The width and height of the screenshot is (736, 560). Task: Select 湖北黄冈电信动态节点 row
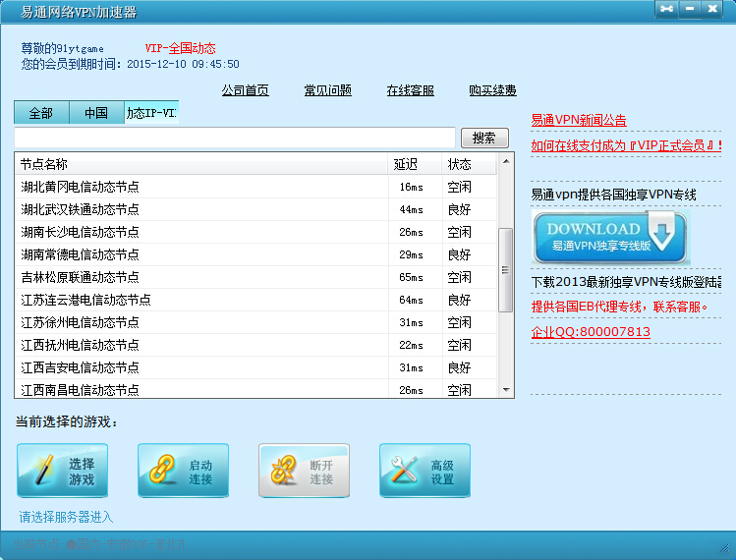[255, 187]
